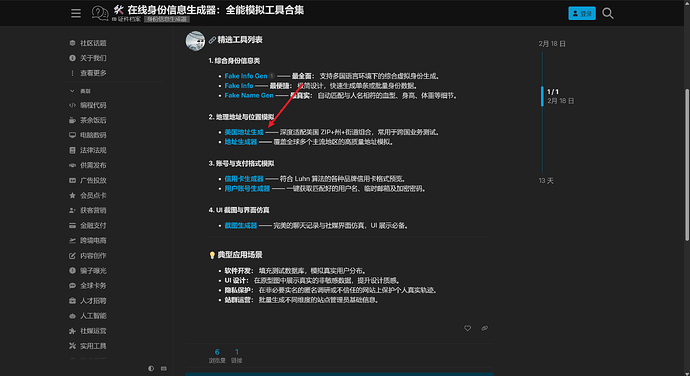Collapse the 类别 categories section
The width and height of the screenshot is (690, 376).
click(80, 91)
